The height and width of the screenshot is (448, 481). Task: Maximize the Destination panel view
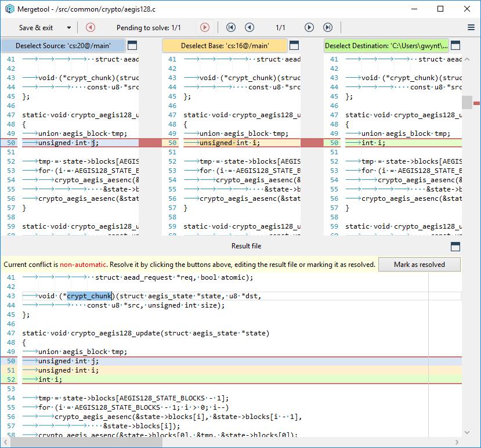456,45
